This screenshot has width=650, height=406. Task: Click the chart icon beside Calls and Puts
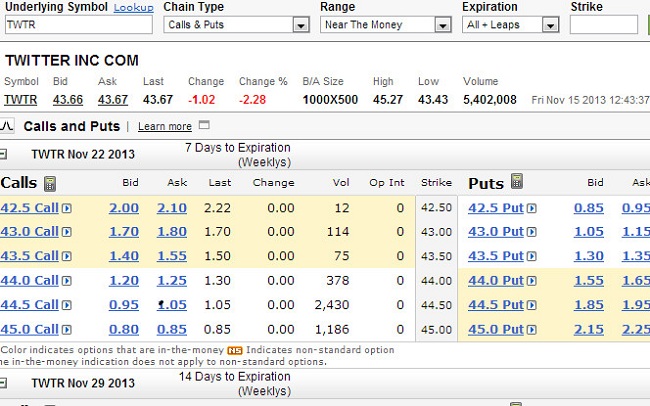[x=7, y=126]
